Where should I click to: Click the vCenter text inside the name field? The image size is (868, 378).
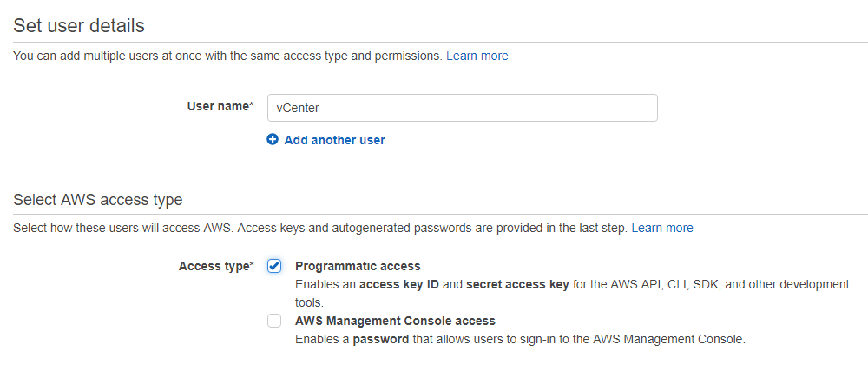pyautogui.click(x=297, y=108)
